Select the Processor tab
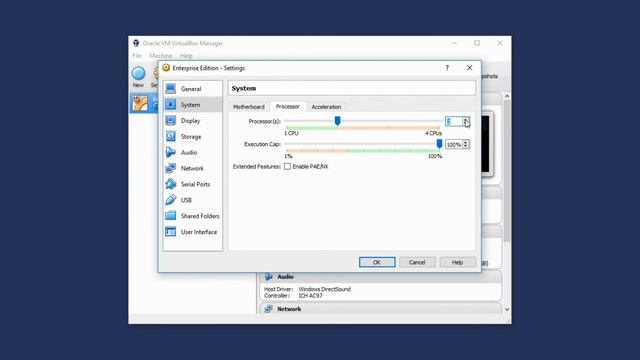Viewport: 640px width, 360px height. 287,107
